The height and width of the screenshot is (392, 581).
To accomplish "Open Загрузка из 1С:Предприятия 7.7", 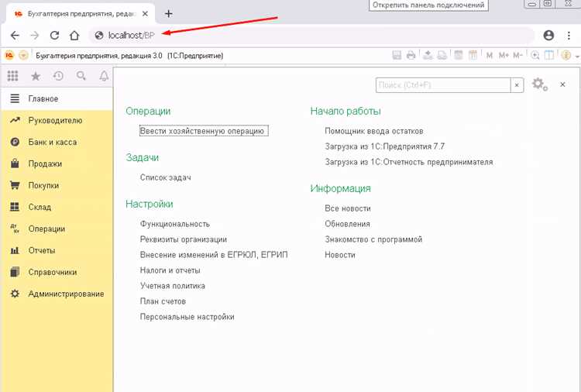I will (x=384, y=146).
